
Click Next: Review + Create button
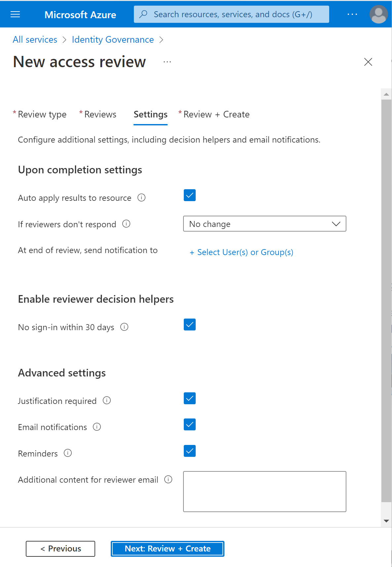168,549
